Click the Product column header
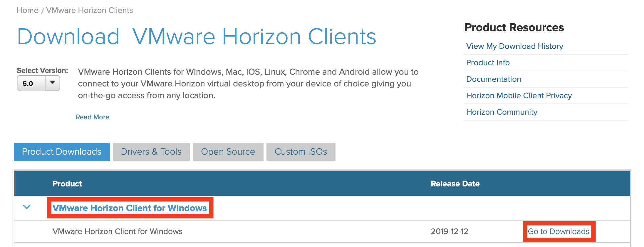Viewport: 644px width, 247px height. click(x=67, y=184)
